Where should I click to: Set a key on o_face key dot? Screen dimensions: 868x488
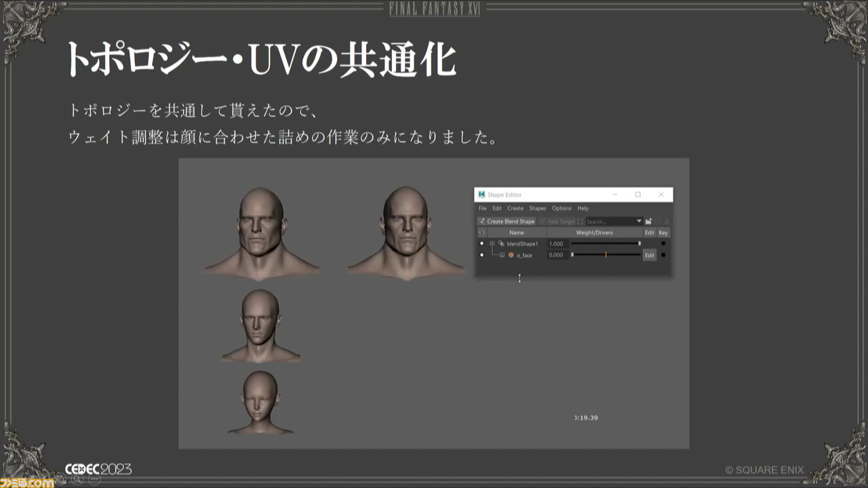tap(663, 255)
